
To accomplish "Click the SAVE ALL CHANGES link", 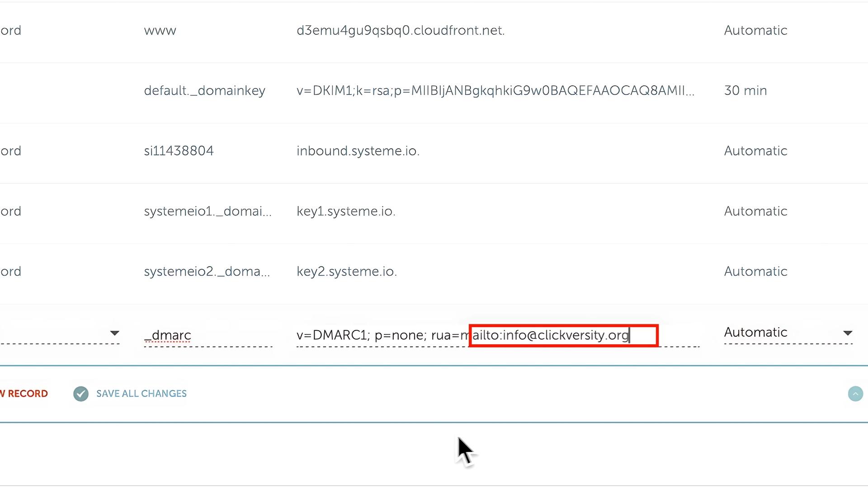I will coord(141,394).
